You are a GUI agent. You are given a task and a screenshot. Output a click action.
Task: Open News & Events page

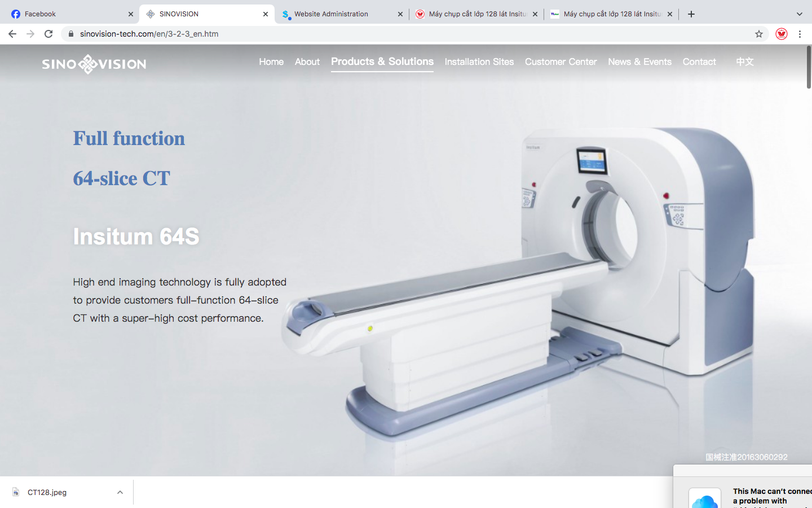click(639, 62)
